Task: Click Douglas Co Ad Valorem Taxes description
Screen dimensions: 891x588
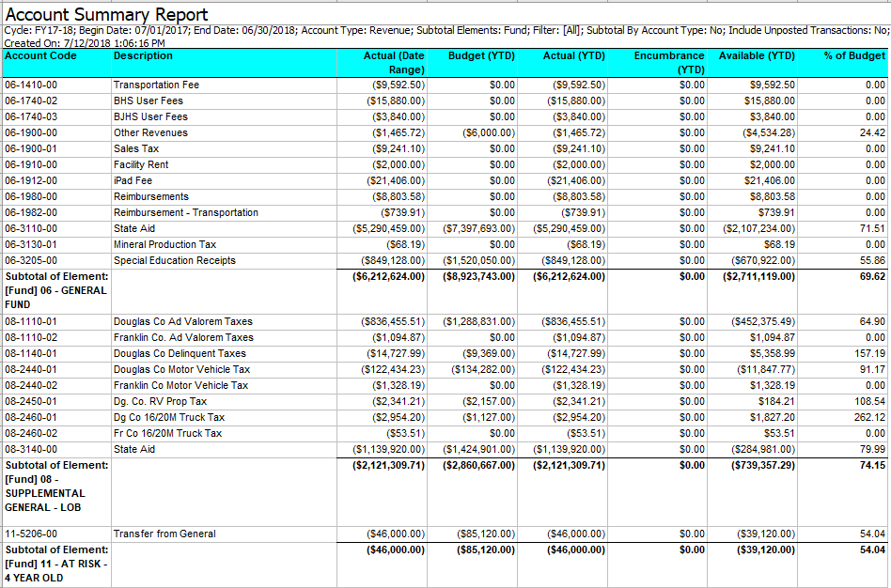Action: pos(181,321)
